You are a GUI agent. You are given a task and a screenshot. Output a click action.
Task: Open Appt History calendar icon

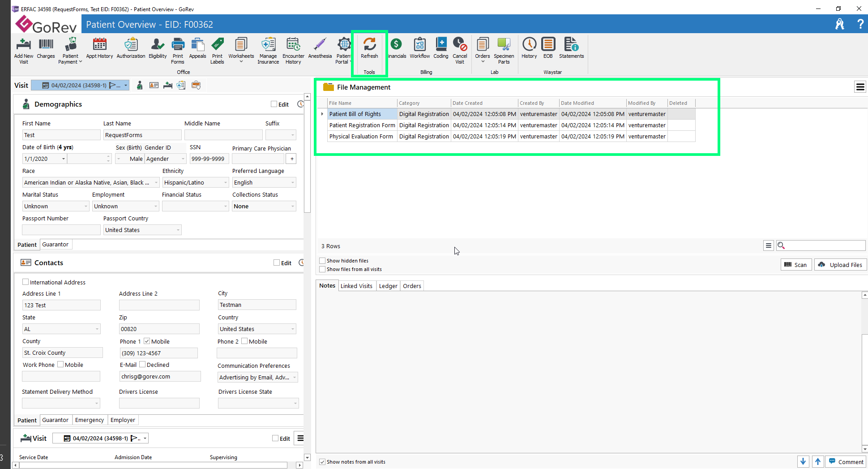click(x=99, y=48)
